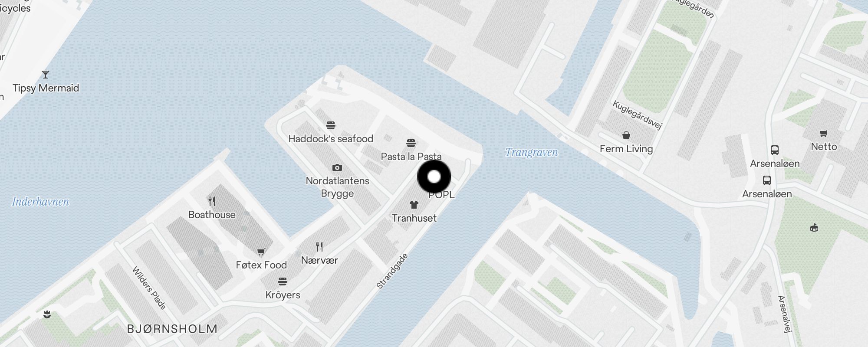Select the flower garden icon near Bjørnsholm

tap(47, 314)
